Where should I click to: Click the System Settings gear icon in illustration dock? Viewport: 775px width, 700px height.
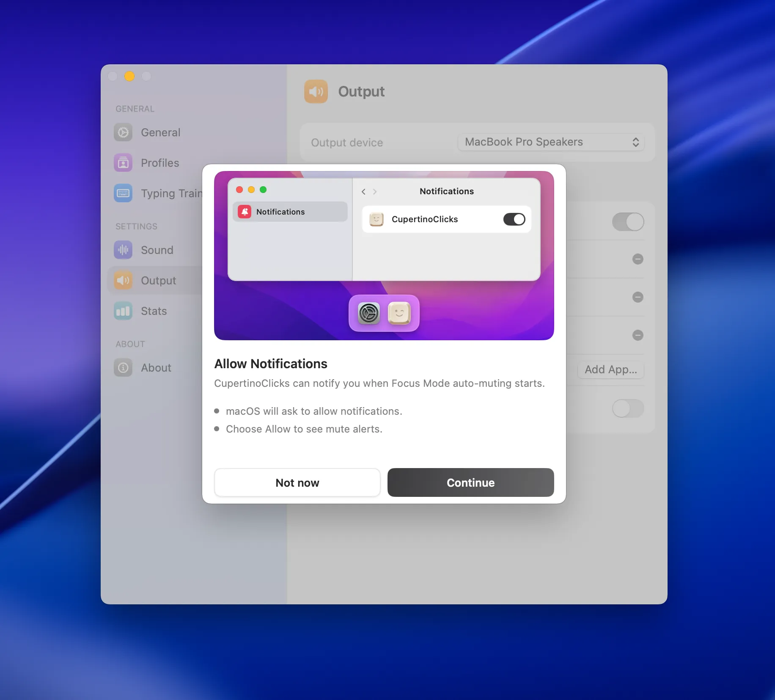[x=369, y=314]
